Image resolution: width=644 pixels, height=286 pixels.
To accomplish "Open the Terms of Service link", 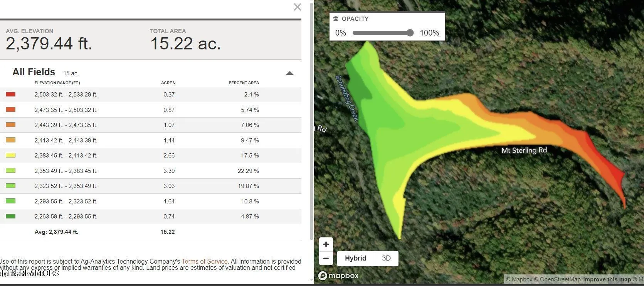I will click(x=205, y=261).
